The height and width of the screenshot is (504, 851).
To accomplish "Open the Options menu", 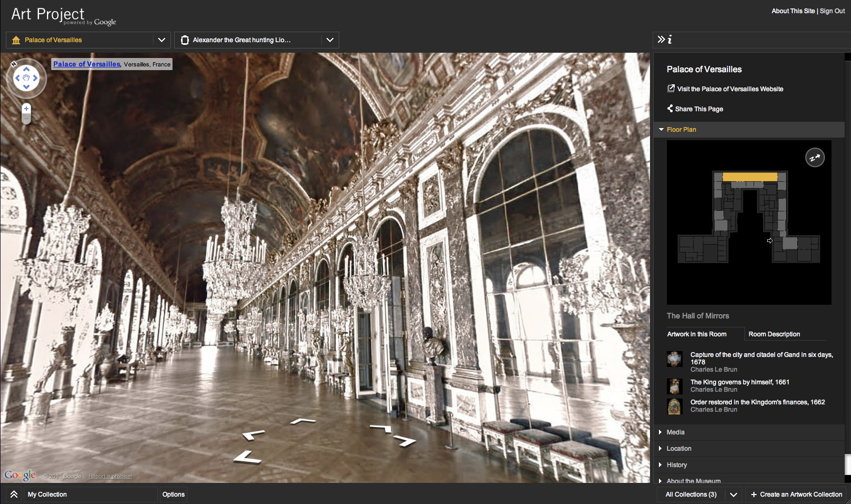I will tap(174, 495).
